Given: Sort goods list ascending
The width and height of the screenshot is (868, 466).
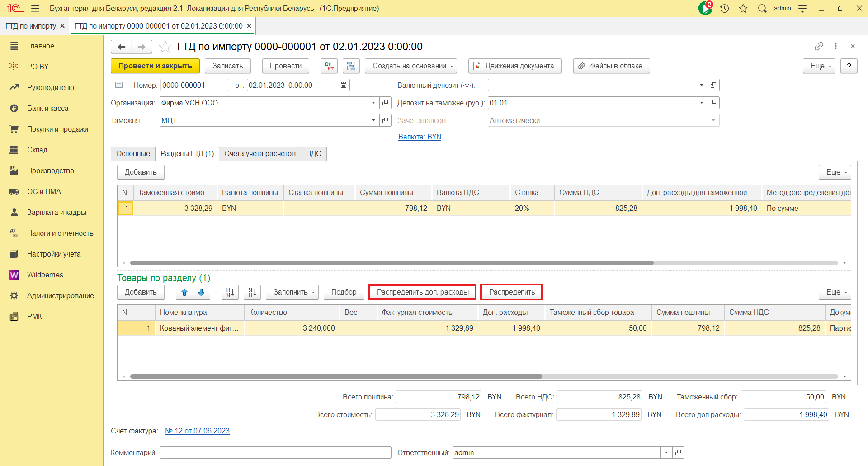Looking at the screenshot, I should click(230, 292).
